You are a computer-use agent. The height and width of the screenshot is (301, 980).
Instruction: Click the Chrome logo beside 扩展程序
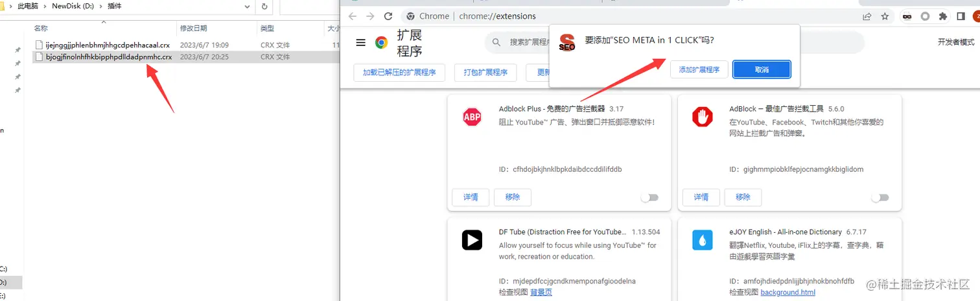pyautogui.click(x=382, y=43)
